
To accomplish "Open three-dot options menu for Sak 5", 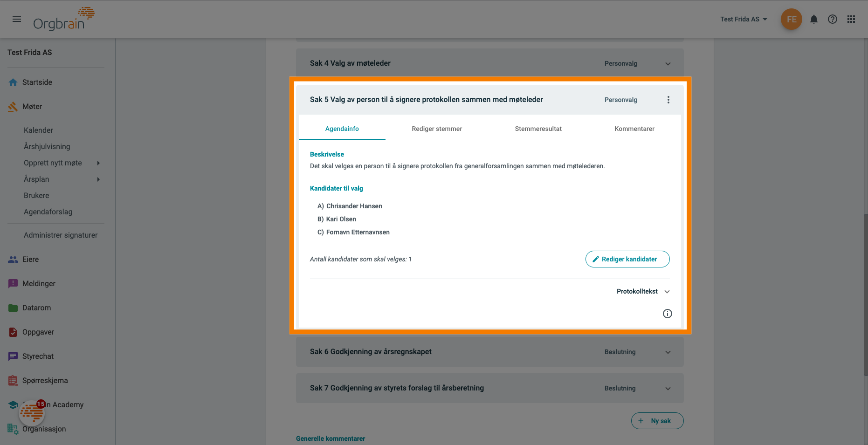I will pyautogui.click(x=668, y=100).
